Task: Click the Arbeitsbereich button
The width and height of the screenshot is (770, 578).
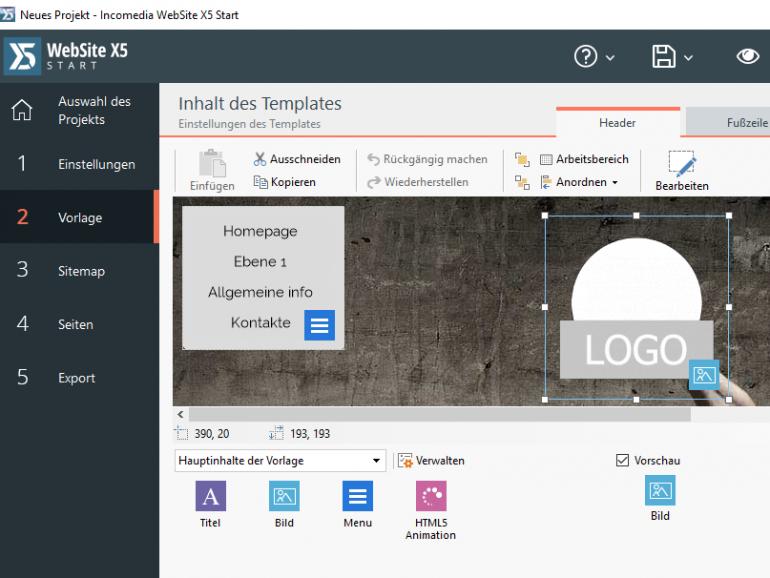Action: pos(584,159)
